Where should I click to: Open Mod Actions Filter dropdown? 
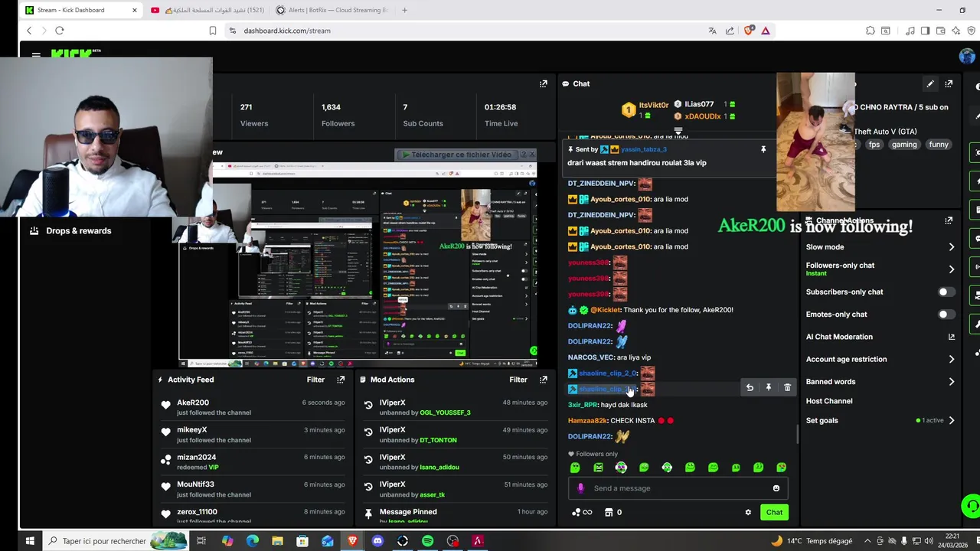[518, 380]
